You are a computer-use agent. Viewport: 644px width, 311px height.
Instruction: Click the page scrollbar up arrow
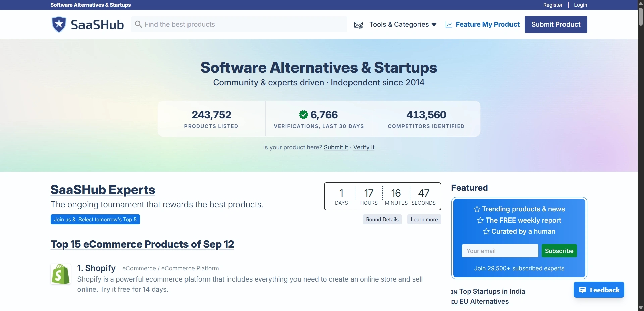click(641, 3)
